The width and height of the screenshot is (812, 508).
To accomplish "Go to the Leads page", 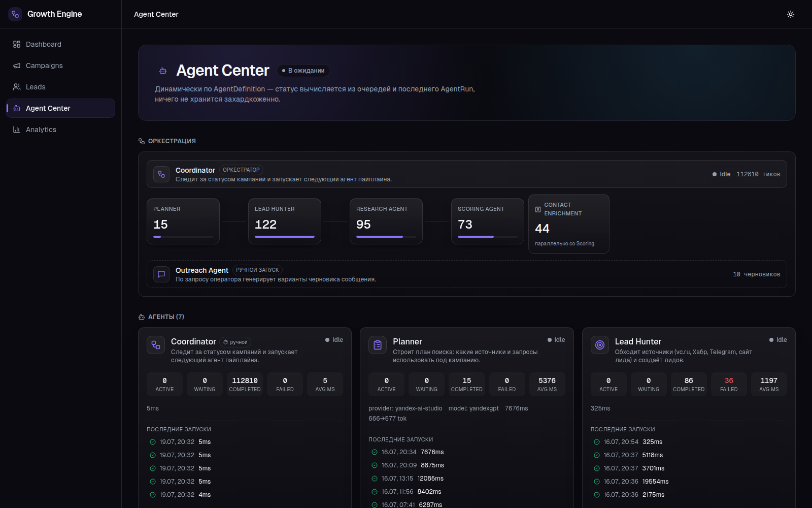I will [61, 87].
